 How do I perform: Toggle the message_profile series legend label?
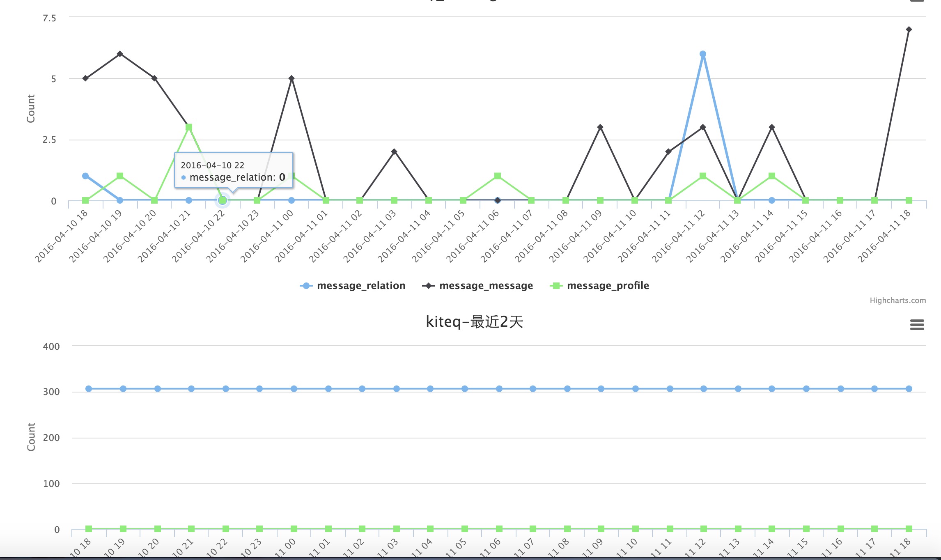pyautogui.click(x=608, y=286)
